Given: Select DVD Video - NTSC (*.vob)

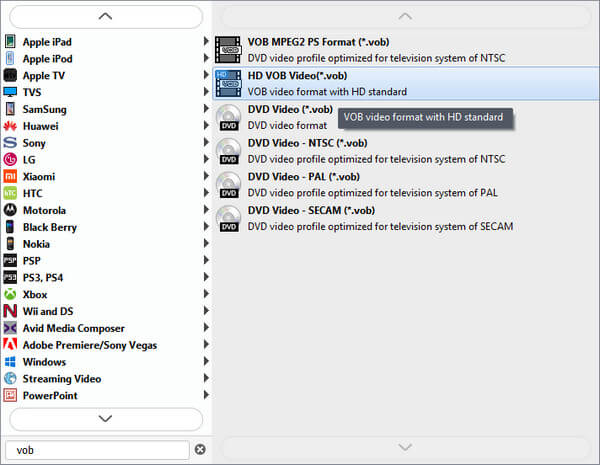Looking at the screenshot, I should pos(406,151).
